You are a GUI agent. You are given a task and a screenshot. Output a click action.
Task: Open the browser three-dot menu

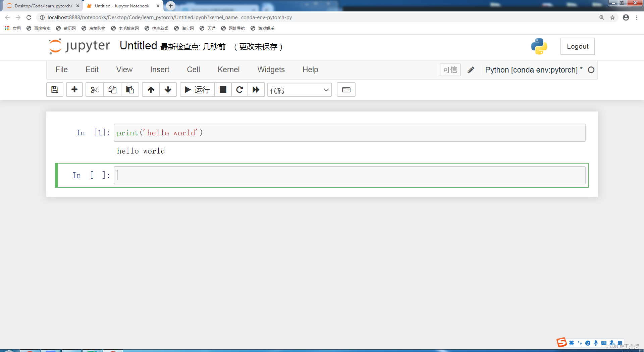(x=637, y=17)
